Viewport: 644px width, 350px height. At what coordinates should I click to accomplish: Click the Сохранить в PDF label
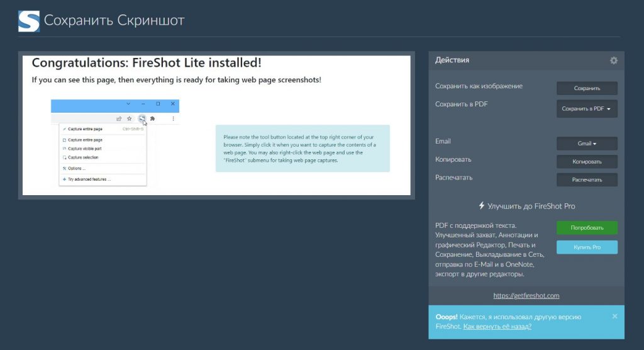pyautogui.click(x=461, y=104)
